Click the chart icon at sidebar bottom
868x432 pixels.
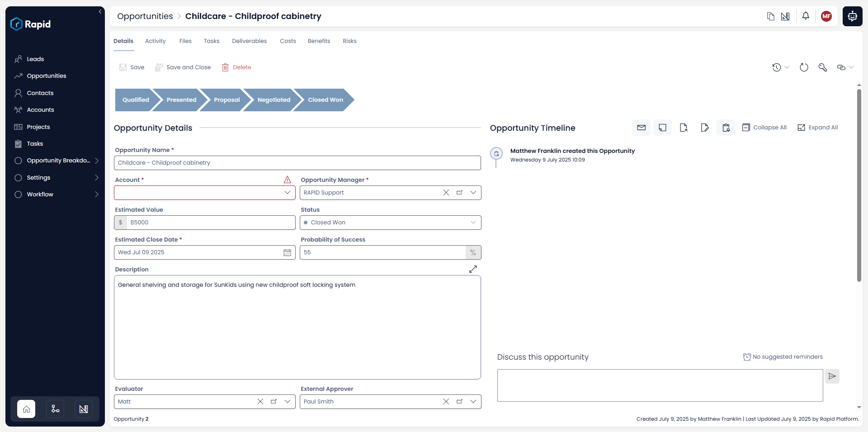[x=84, y=409]
